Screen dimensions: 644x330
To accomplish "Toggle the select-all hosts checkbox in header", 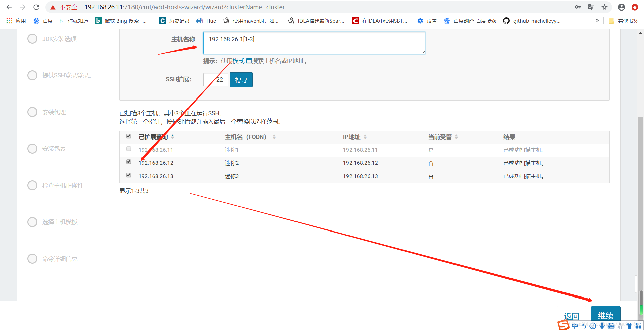I will click(x=129, y=136).
